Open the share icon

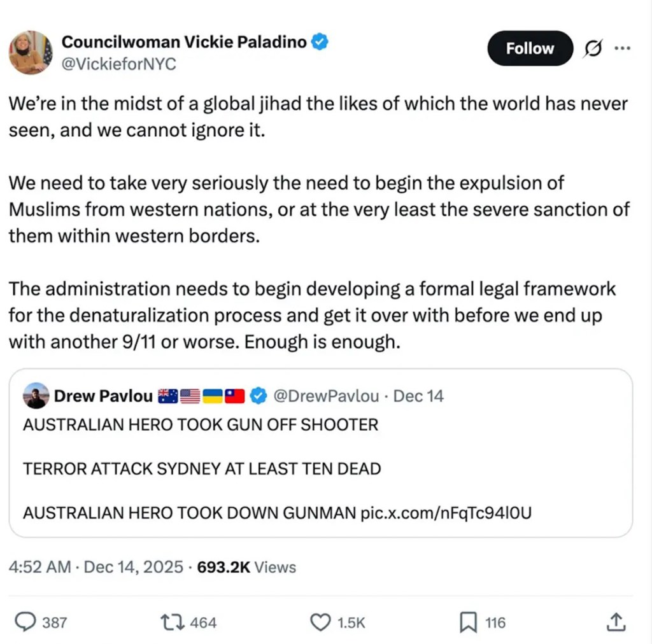[616, 622]
